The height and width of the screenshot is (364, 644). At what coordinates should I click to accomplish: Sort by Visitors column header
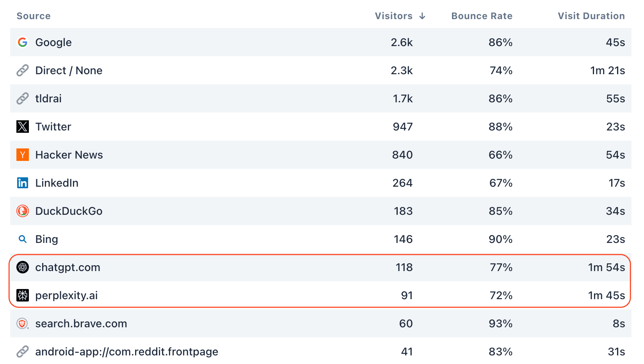click(x=393, y=16)
